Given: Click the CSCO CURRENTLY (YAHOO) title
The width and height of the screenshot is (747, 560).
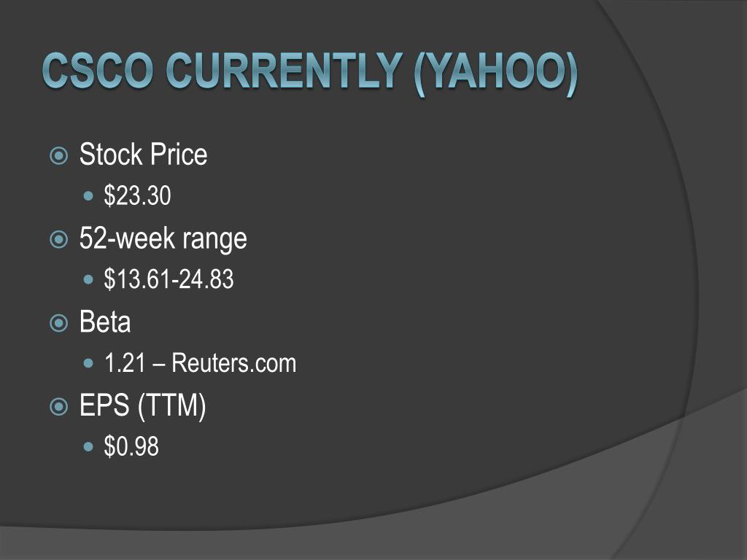Looking at the screenshot, I should (x=310, y=72).
